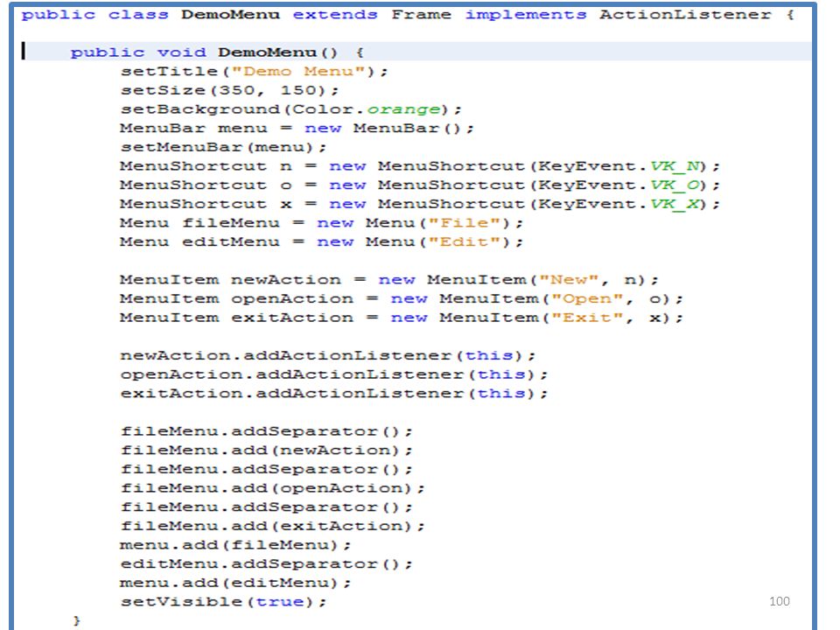Click the 'public void DemoMenu()' method line
The width and height of the screenshot is (840, 630).
tap(217, 52)
